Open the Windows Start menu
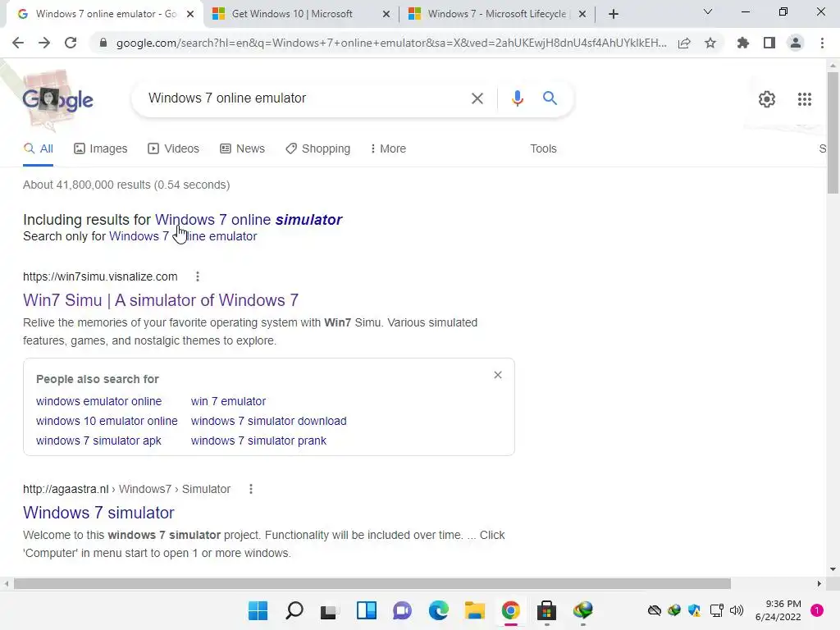840x630 pixels. tap(258, 610)
